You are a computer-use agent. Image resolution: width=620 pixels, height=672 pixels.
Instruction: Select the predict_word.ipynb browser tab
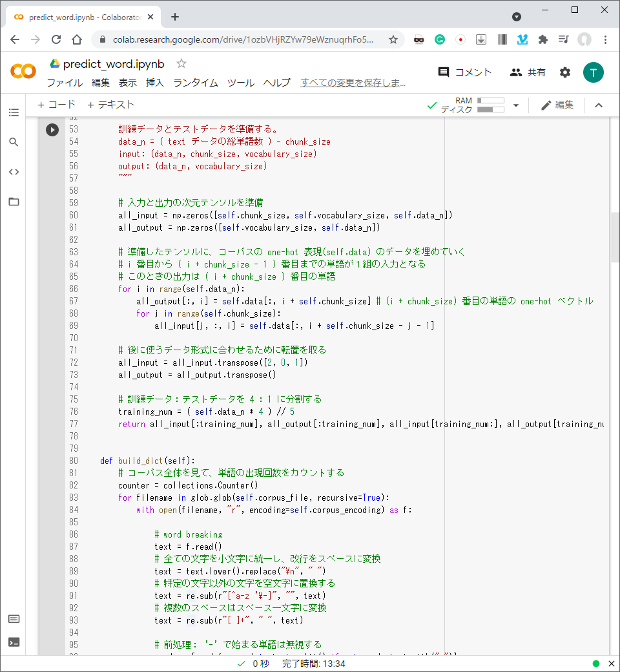[x=83, y=17]
